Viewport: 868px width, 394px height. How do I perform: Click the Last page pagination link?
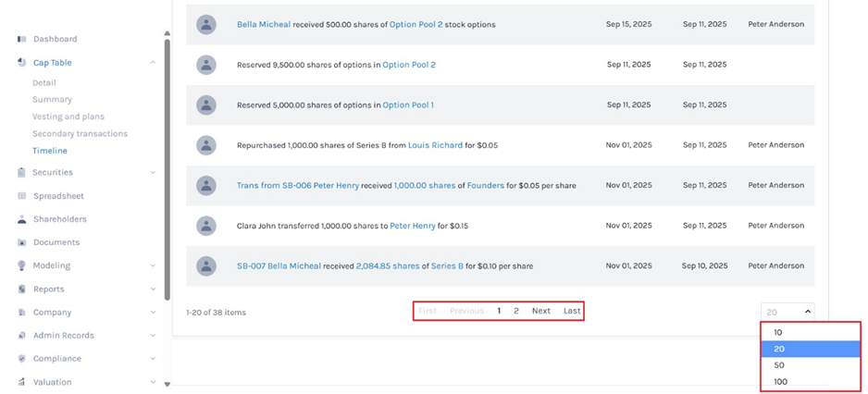[572, 311]
